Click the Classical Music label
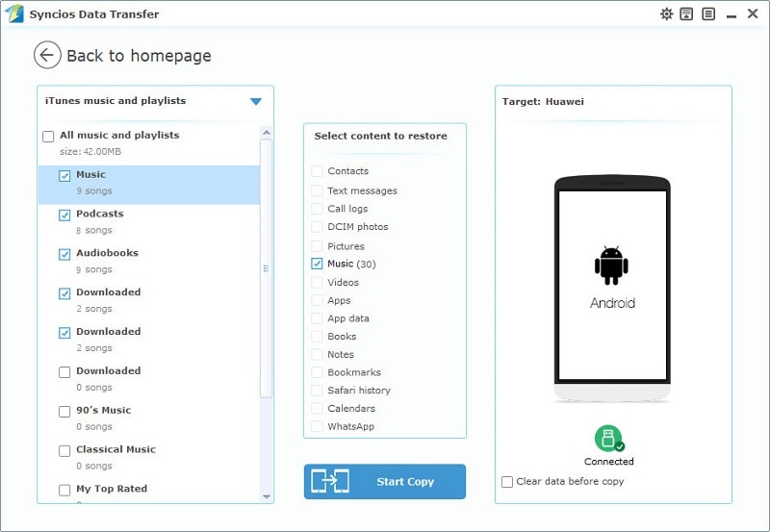The image size is (770, 532). coord(115,449)
